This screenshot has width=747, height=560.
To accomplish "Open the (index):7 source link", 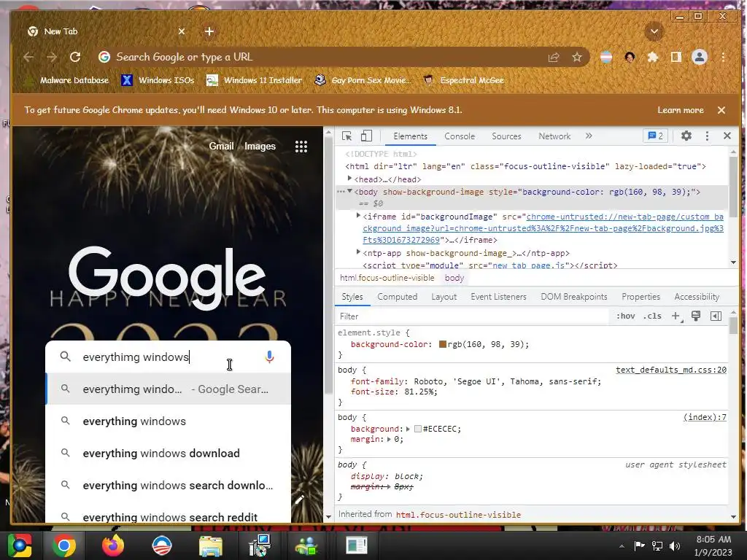I will (705, 417).
